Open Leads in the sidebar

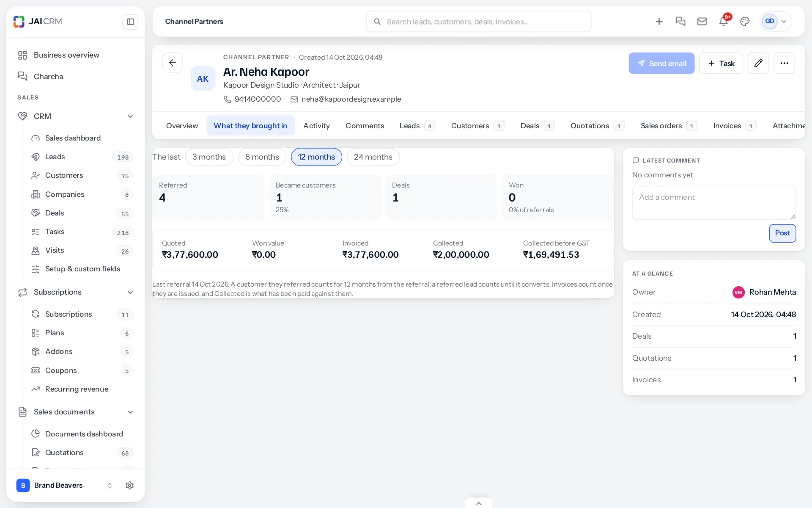tap(82, 157)
